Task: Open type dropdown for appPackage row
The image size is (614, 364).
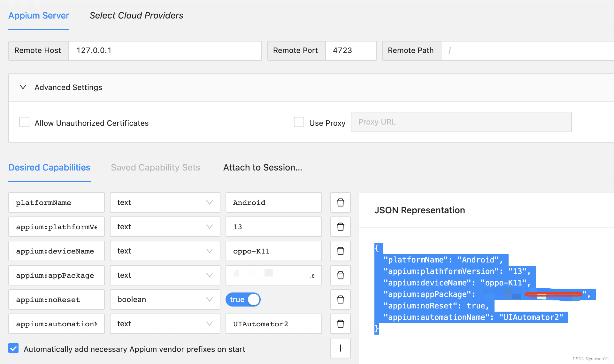Action: [x=165, y=275]
